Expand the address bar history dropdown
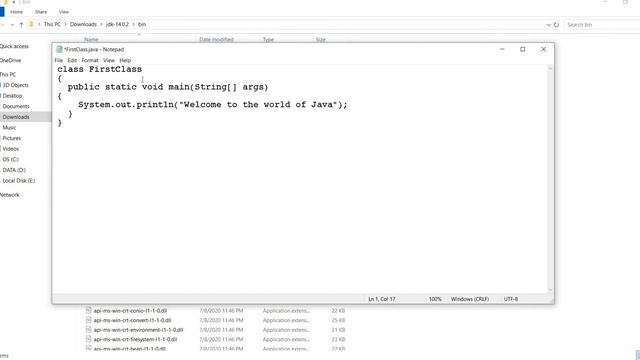The image size is (640, 360). click(x=549, y=25)
